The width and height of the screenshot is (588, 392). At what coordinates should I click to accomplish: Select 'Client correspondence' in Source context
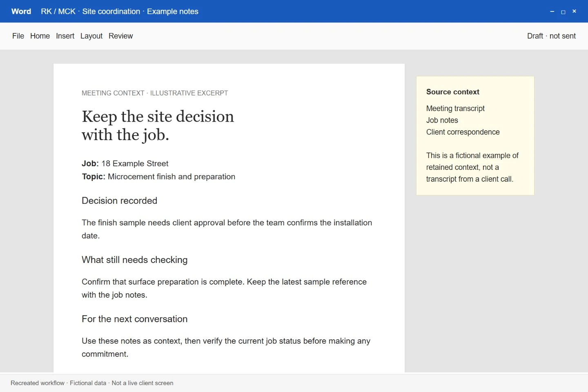click(x=463, y=132)
